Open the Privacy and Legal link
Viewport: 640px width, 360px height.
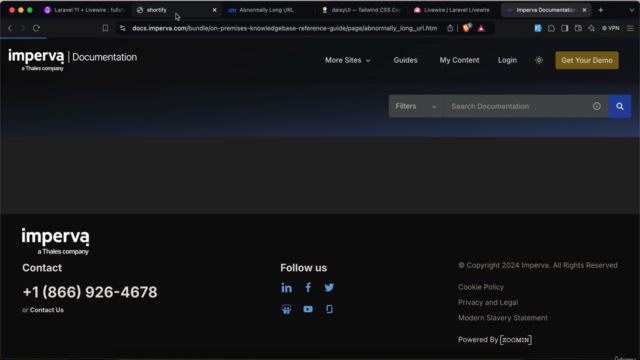tap(488, 303)
